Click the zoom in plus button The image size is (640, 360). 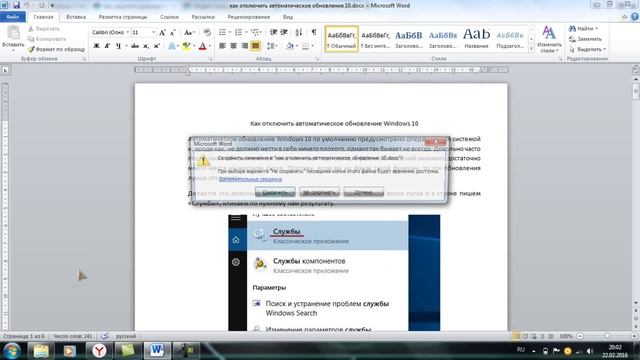[x=635, y=336]
